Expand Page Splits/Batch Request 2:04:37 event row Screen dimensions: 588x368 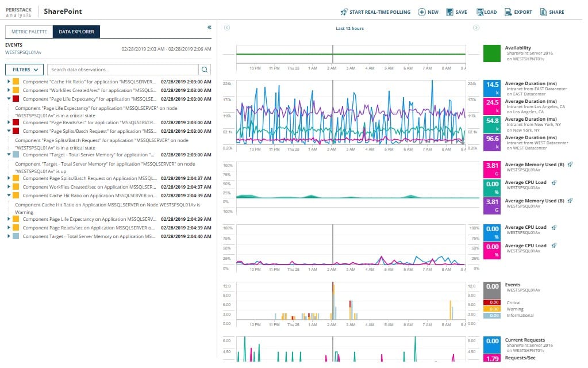[x=8, y=178]
